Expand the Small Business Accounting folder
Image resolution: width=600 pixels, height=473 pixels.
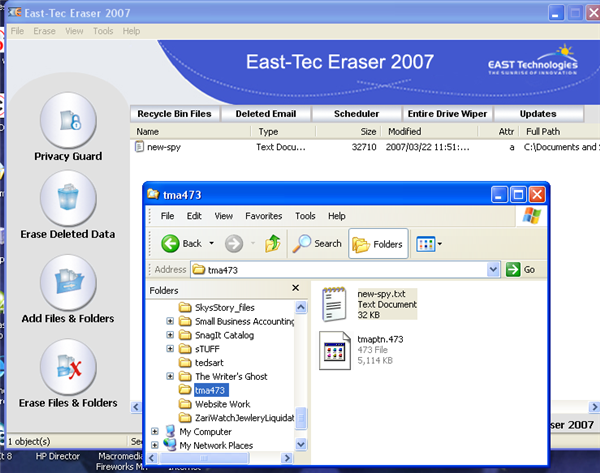click(x=170, y=321)
